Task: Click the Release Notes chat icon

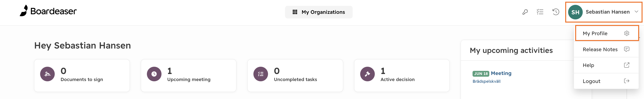Action: [626, 49]
